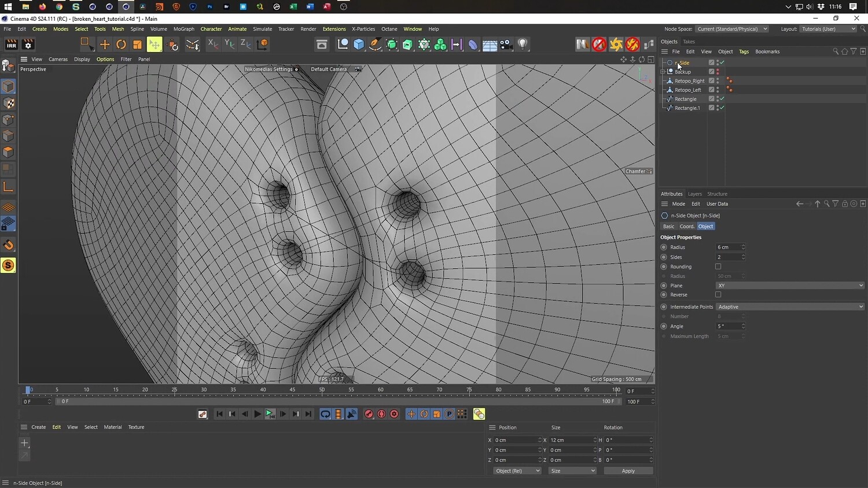The image size is (868, 488).
Task: Open Intermediate Points dropdown showing Adaptive
Action: [x=789, y=307]
